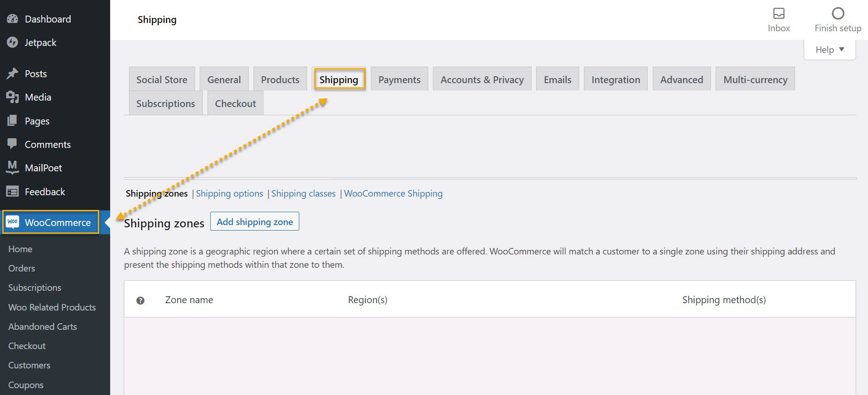Expand the Help dropdown
The image size is (868, 395).
pos(830,50)
